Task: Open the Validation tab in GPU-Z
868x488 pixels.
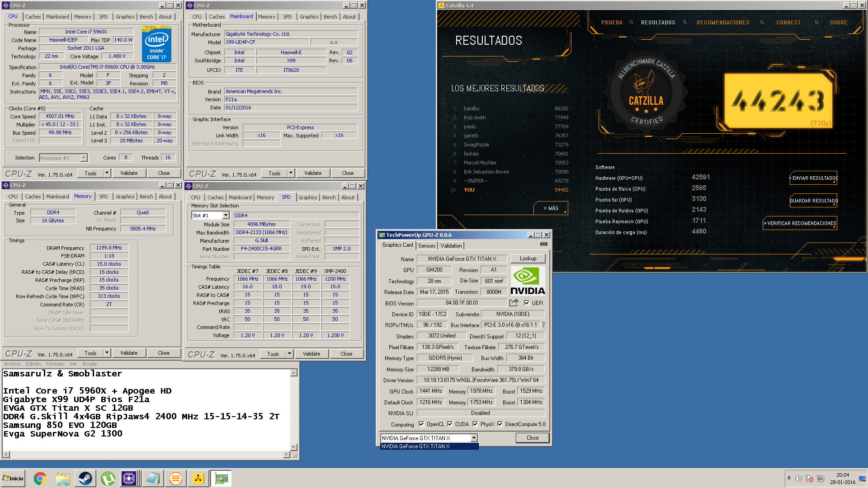Action: coord(451,246)
